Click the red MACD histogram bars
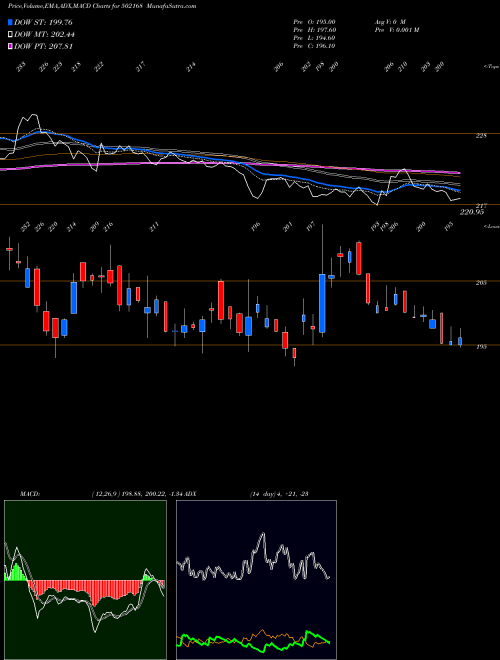The image size is (500, 660). (x=84, y=591)
